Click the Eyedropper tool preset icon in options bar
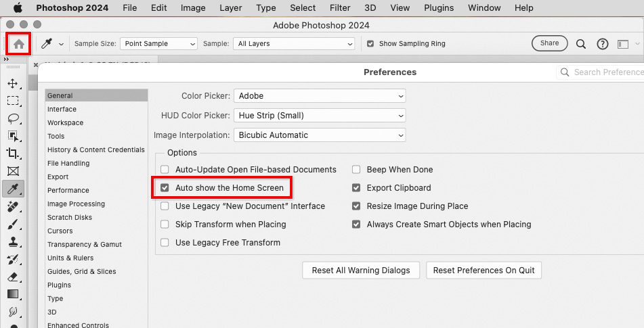Screen dimensions: 644x328 coord(47,43)
